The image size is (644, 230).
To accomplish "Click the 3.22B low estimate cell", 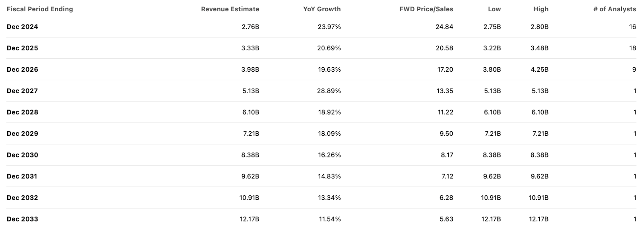I will point(492,48).
